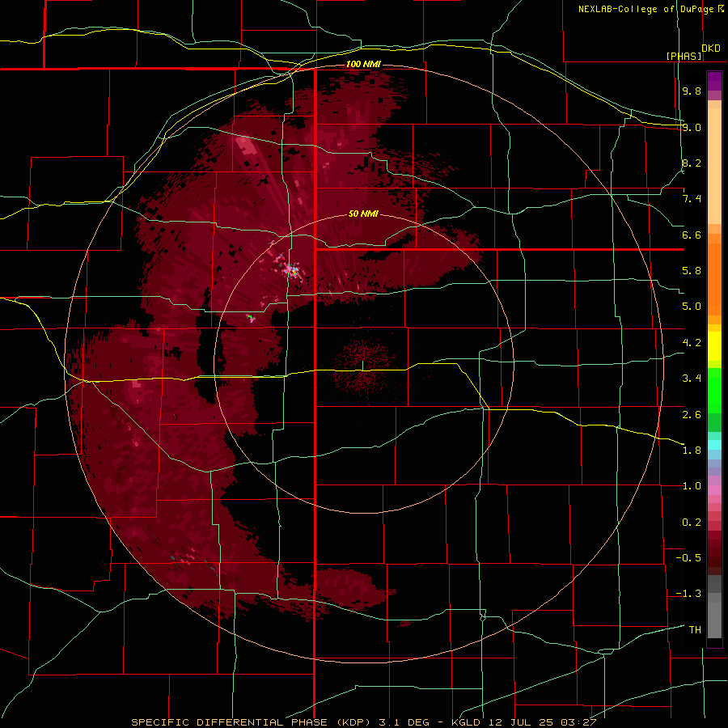Click the [PHAS] unit label
Screen dimensions: 728x728
point(684,56)
